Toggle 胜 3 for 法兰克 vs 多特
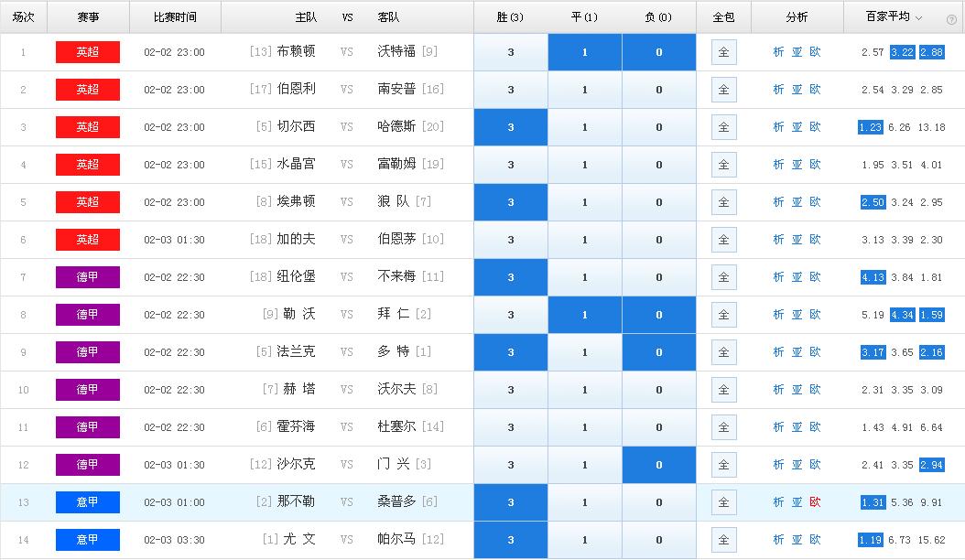Screen dimensions: 965x560 pyautogui.click(x=511, y=352)
